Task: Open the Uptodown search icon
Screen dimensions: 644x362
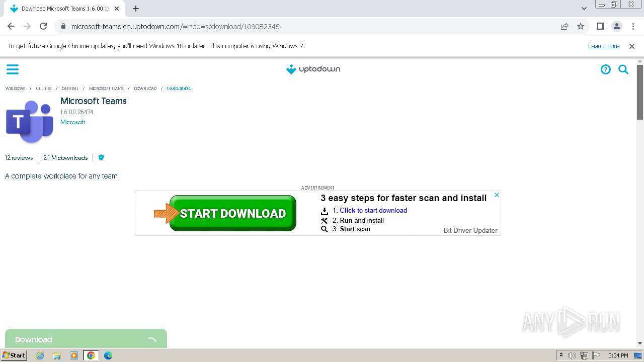Action: [623, 69]
